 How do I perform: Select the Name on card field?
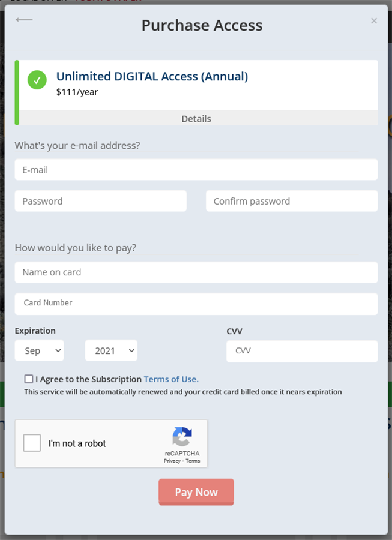click(196, 272)
